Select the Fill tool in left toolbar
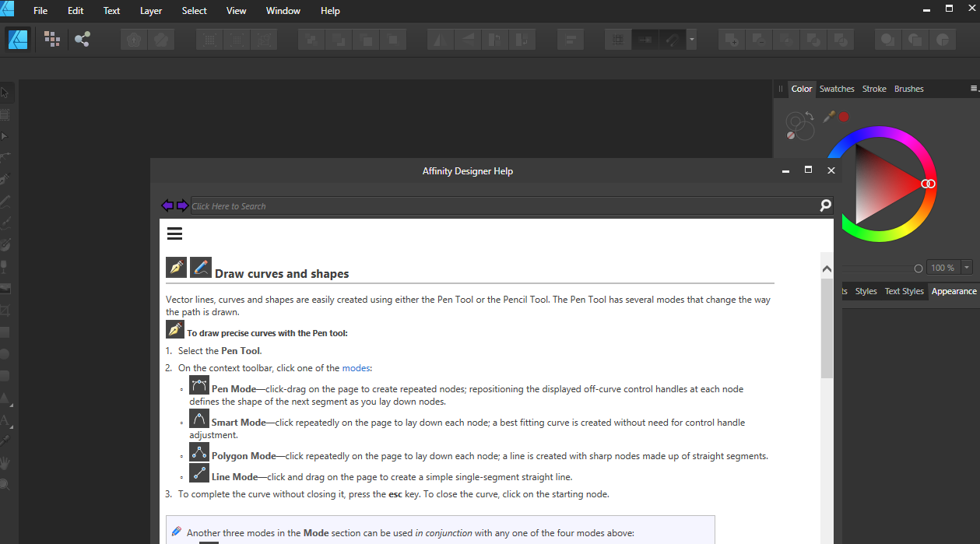Screen dimensions: 980x544 pyautogui.click(x=5, y=245)
